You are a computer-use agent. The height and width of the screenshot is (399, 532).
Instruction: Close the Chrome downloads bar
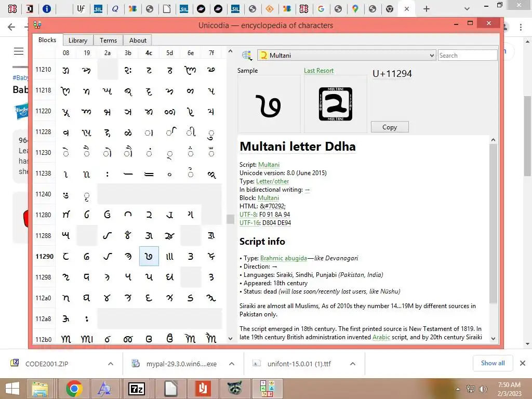pos(523,363)
